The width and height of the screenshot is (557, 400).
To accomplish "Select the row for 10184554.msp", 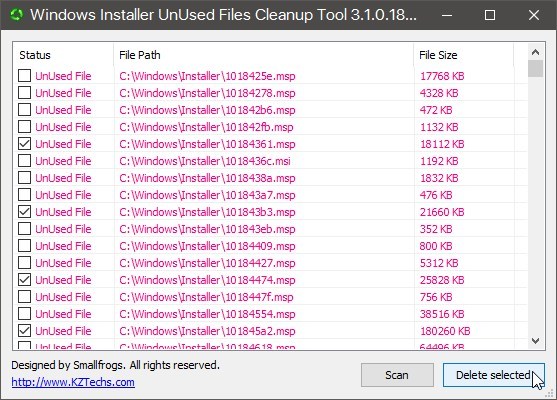I will click(272, 314).
